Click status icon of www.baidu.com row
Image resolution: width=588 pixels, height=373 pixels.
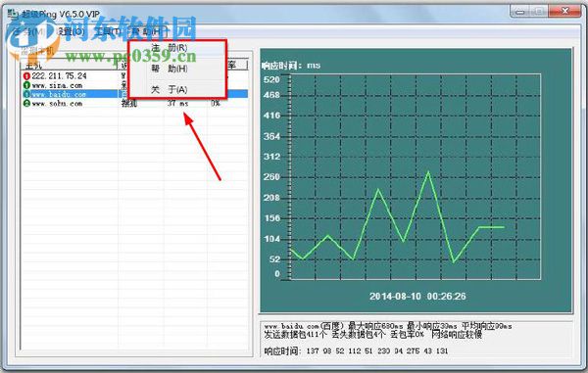(26, 94)
